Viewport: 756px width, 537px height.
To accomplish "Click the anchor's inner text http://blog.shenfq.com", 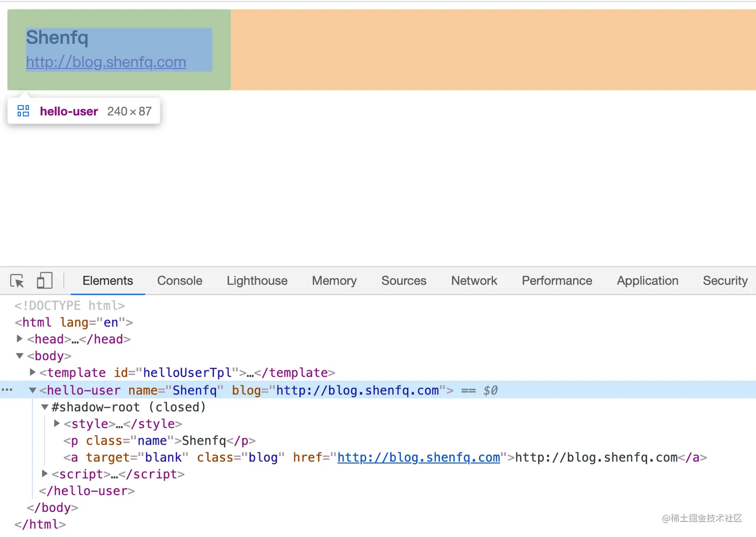I will [596, 457].
